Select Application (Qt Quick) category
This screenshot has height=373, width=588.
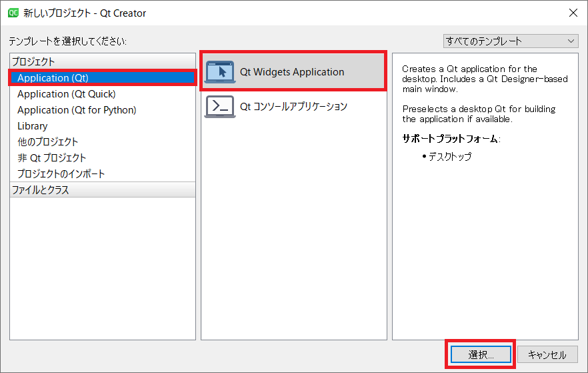click(103, 94)
